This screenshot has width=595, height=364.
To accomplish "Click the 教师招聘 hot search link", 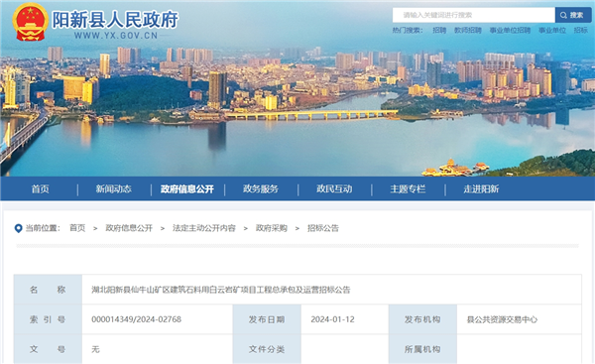I will 468,31.
